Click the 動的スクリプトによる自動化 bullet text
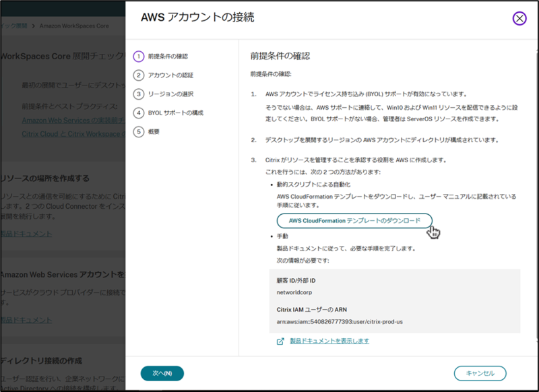This screenshot has width=539, height=392. click(313, 185)
